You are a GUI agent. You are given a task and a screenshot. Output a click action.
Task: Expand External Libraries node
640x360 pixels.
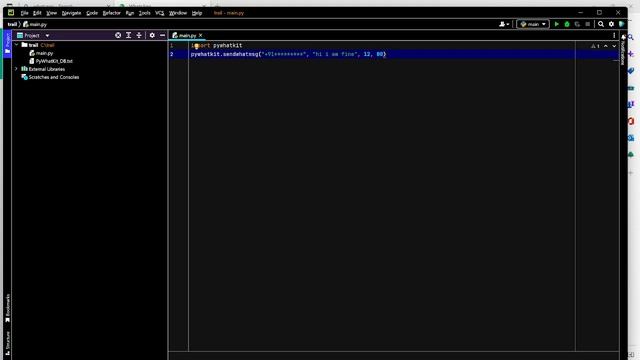tap(16, 69)
